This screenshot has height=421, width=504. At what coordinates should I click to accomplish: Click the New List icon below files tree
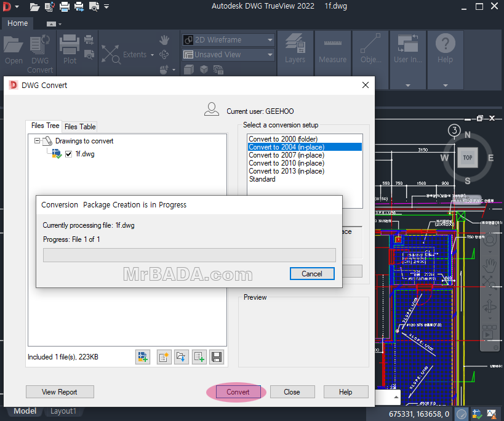tap(164, 357)
